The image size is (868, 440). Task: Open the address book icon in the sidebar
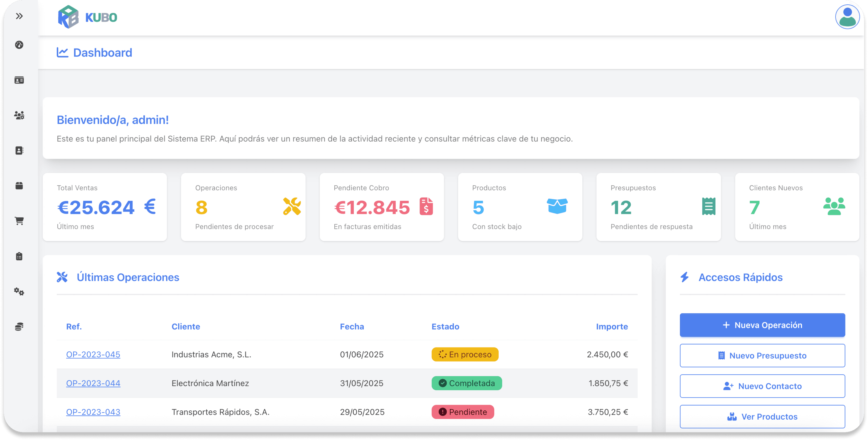[x=19, y=151]
